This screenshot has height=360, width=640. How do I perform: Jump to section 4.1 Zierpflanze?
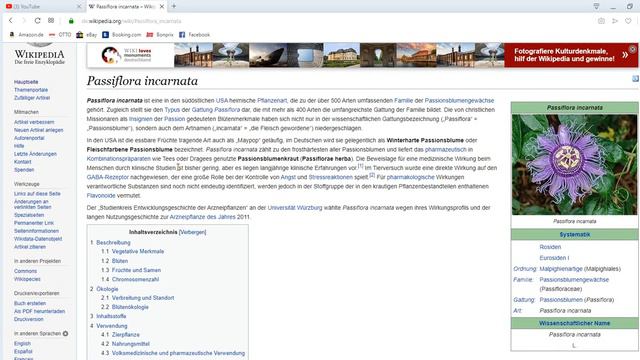coord(126,335)
